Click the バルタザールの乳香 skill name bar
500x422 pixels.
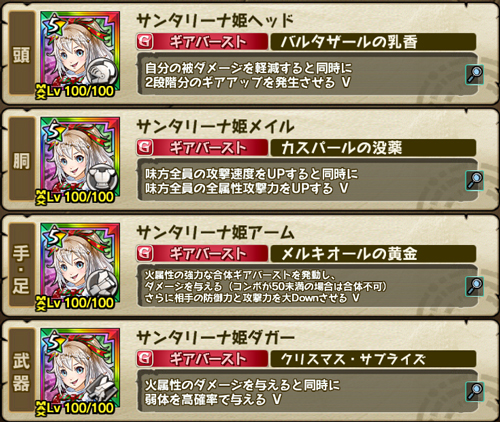tap(373, 42)
